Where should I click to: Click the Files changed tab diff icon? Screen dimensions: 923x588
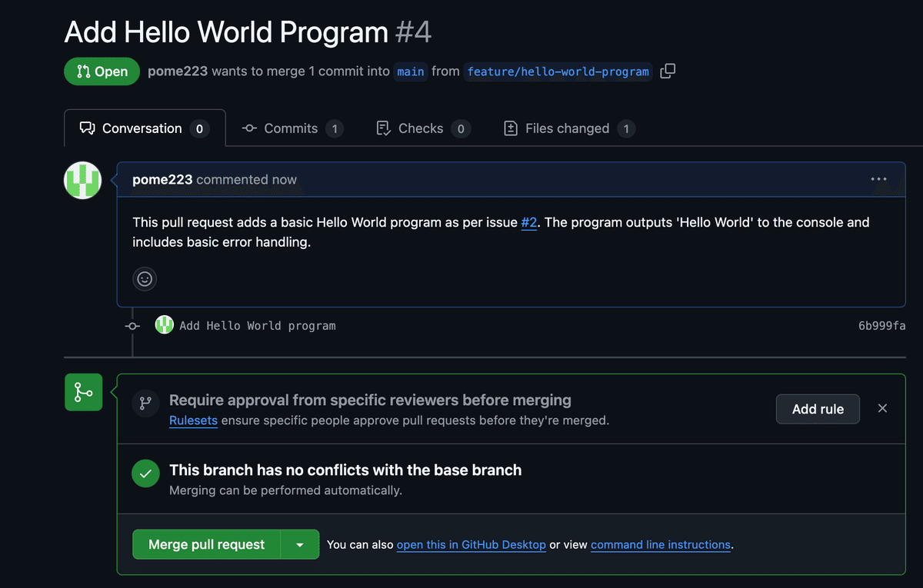[x=510, y=128]
